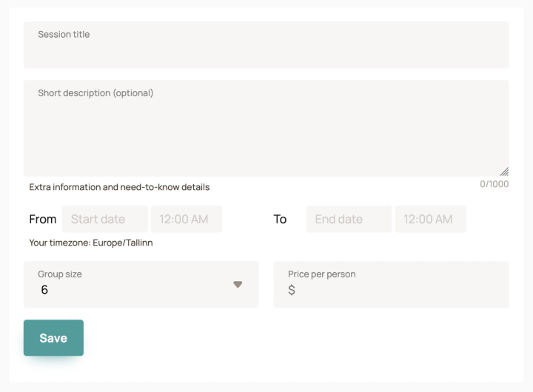The image size is (533, 392).
Task: Click the Europe/Tallinn timezone text
Action: click(123, 243)
